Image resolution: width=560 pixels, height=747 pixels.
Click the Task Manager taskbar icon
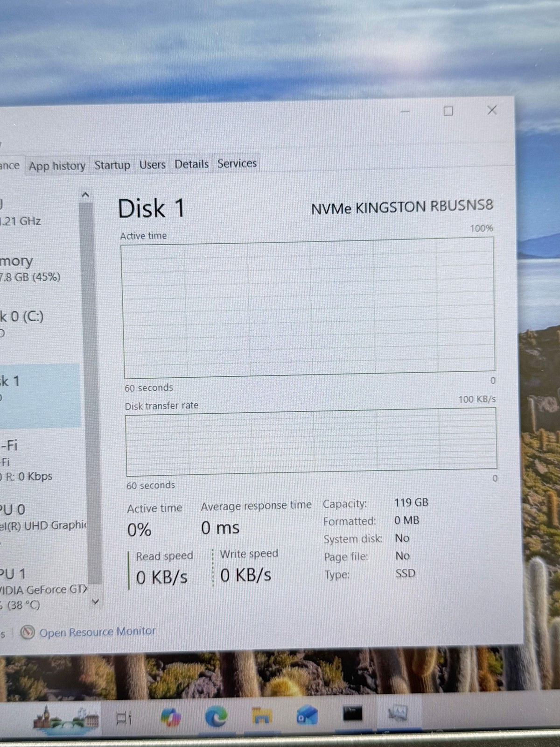tap(398, 713)
